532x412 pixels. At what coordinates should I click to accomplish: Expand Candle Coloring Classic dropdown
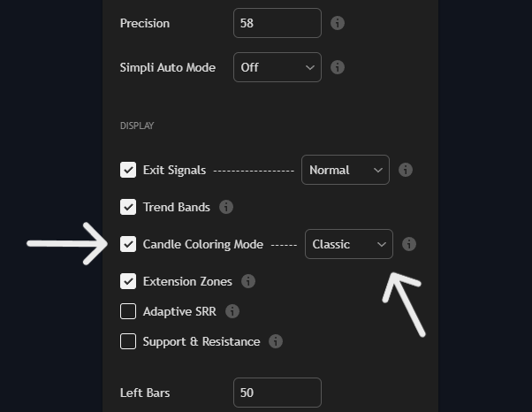coord(348,244)
